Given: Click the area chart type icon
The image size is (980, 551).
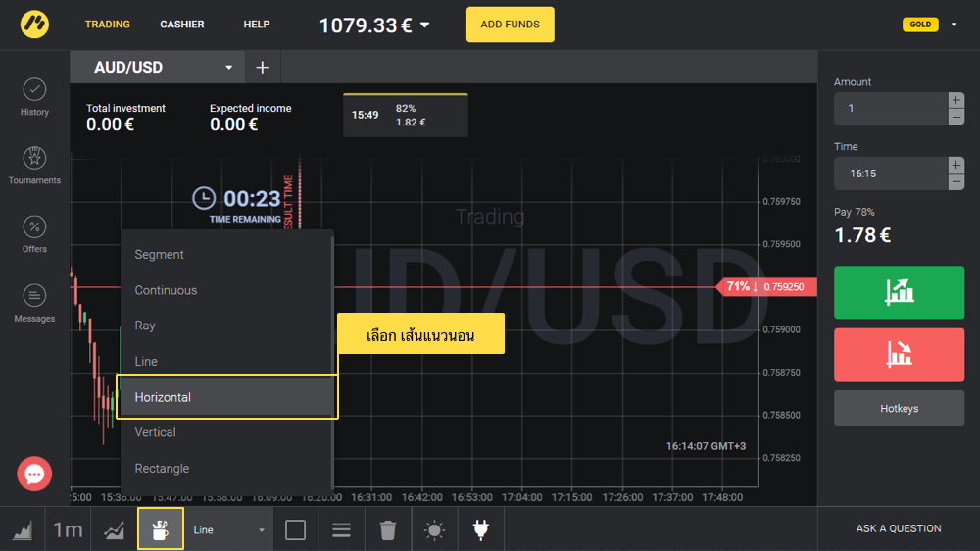Looking at the screenshot, I should pos(22,529).
